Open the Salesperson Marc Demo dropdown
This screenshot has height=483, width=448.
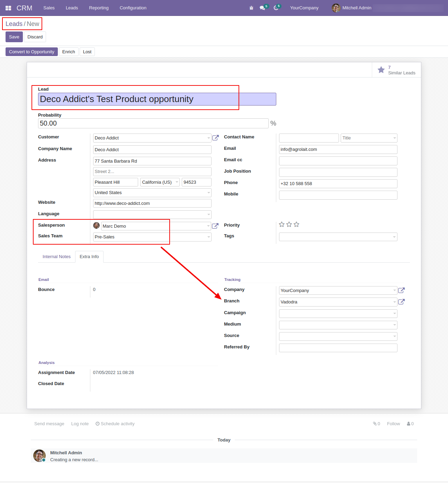(156, 226)
